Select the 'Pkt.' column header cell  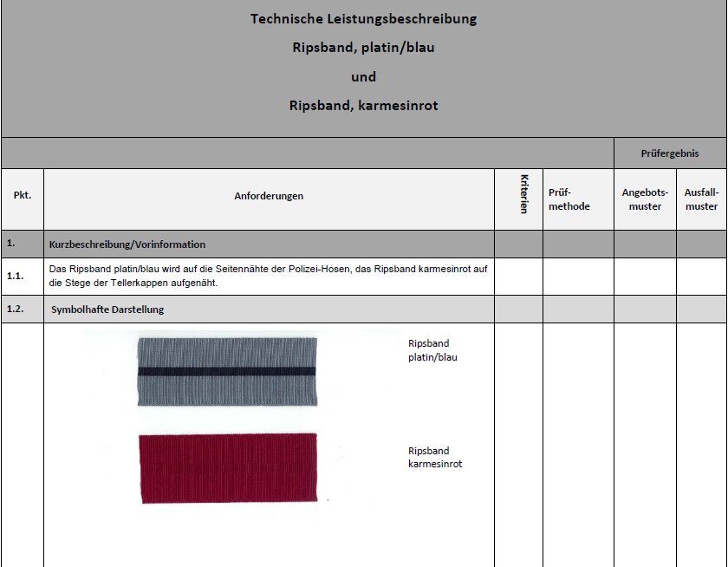coord(23,196)
